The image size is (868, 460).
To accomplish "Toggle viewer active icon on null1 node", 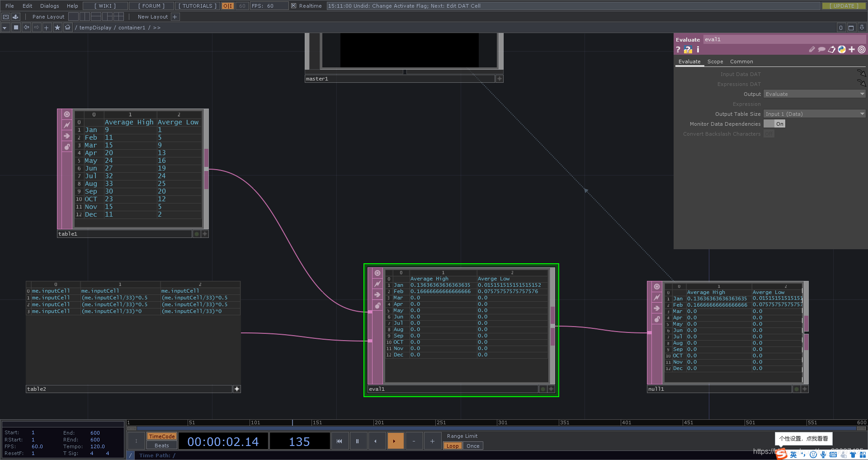I will pyautogui.click(x=657, y=286).
